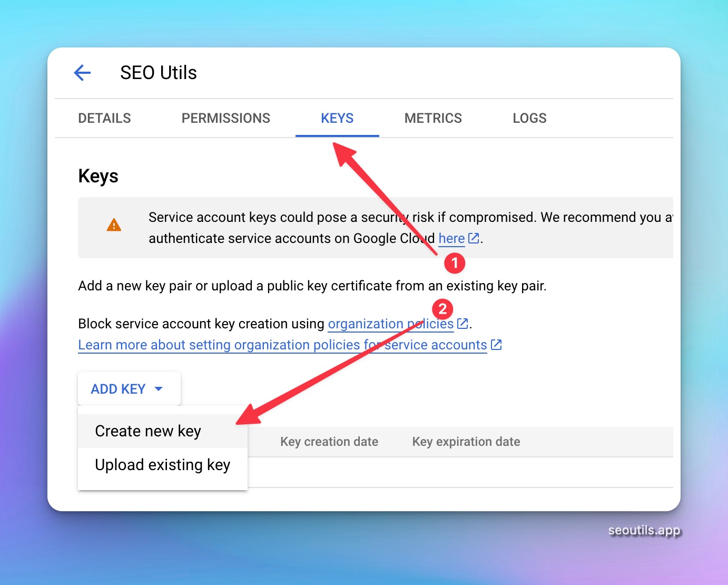Viewport: 728px width, 585px height.
Task: Choose 'Create new key' from the menu
Action: coord(148,431)
